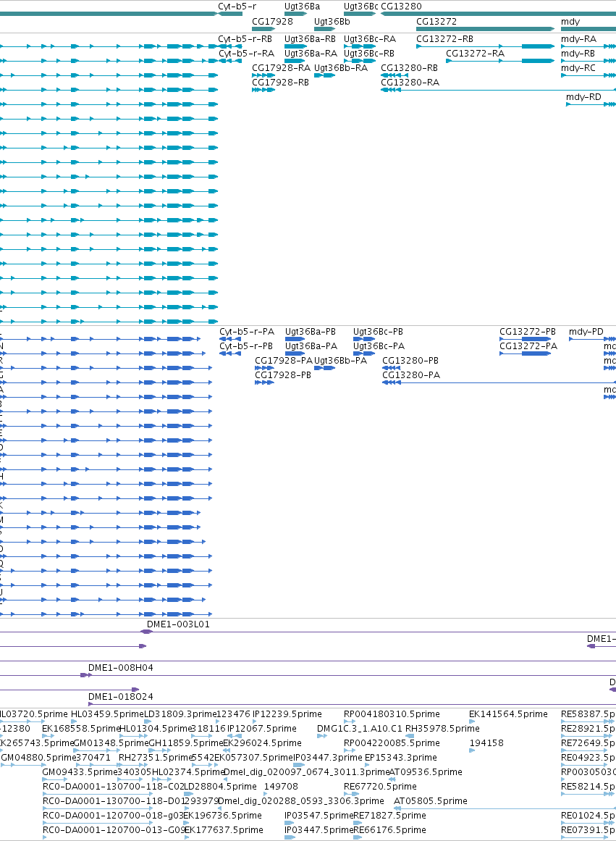
Task: Click the teal CG17928 gene bar
Action: (263, 29)
